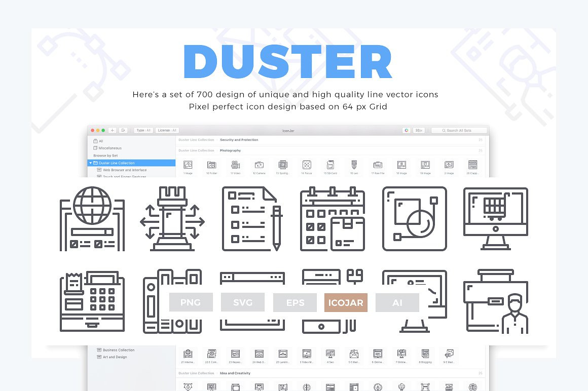This screenshot has width=588, height=391.
Task: Open the Type: All filter dropdown
Action: click(x=143, y=130)
